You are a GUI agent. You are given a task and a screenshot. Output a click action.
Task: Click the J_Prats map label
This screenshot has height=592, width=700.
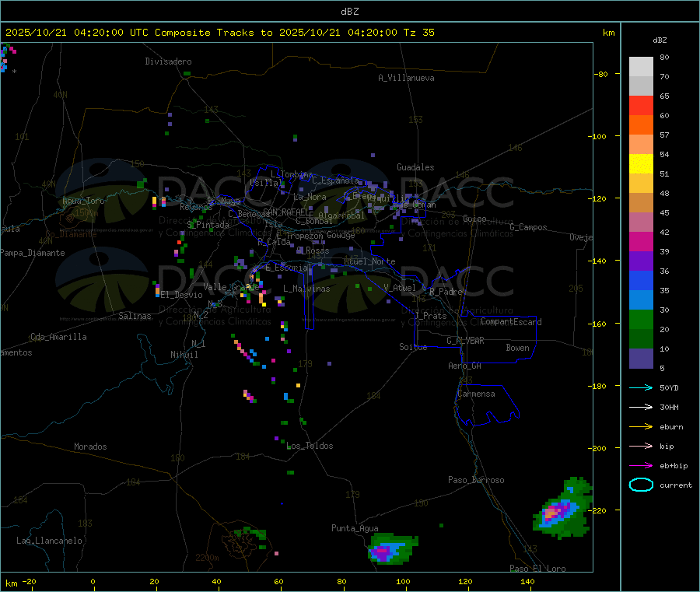click(x=430, y=316)
